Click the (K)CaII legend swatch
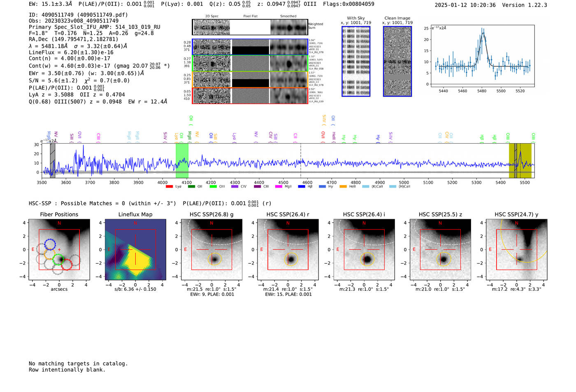The width and height of the screenshot is (576, 392). click(x=366, y=187)
